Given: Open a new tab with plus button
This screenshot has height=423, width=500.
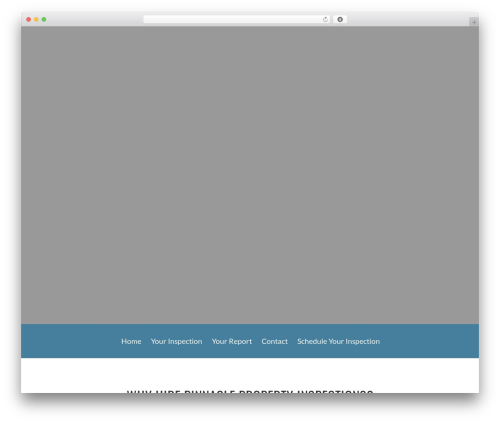Looking at the screenshot, I should pyautogui.click(x=474, y=22).
